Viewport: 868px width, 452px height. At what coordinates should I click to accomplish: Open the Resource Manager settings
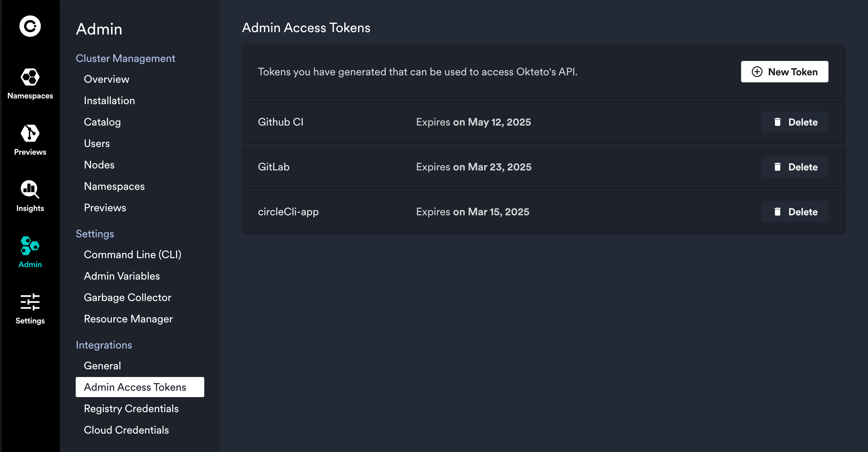pyautogui.click(x=128, y=319)
